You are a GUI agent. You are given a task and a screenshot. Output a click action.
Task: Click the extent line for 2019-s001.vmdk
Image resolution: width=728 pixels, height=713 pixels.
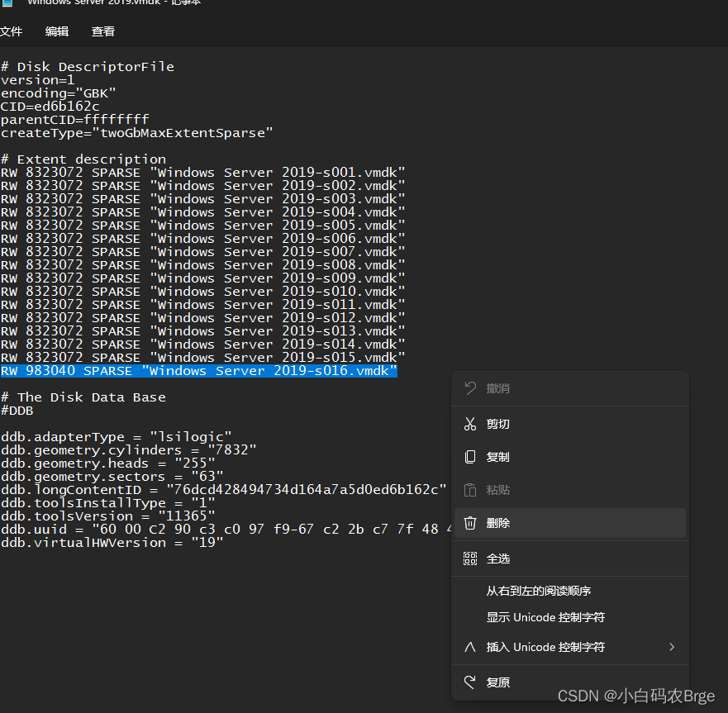coord(203,173)
